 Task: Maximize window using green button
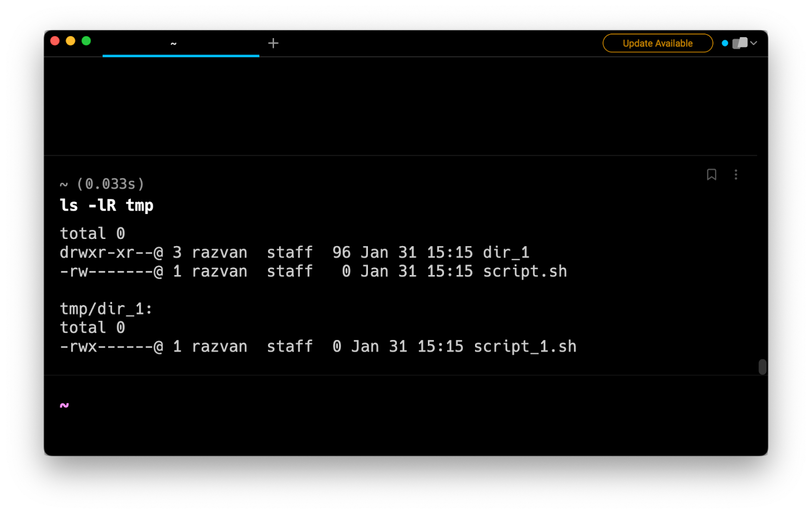(x=86, y=41)
